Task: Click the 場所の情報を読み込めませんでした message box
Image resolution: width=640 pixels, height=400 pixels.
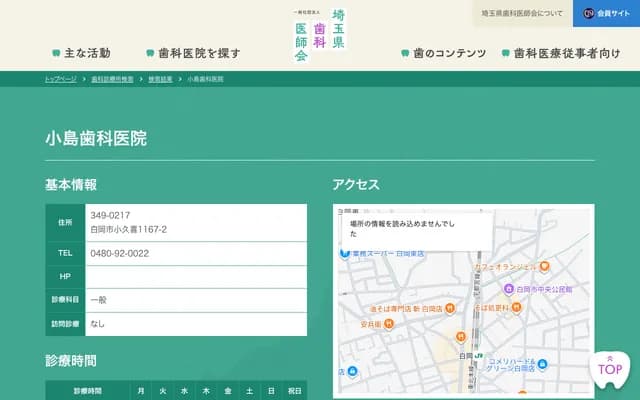Action: (x=417, y=231)
